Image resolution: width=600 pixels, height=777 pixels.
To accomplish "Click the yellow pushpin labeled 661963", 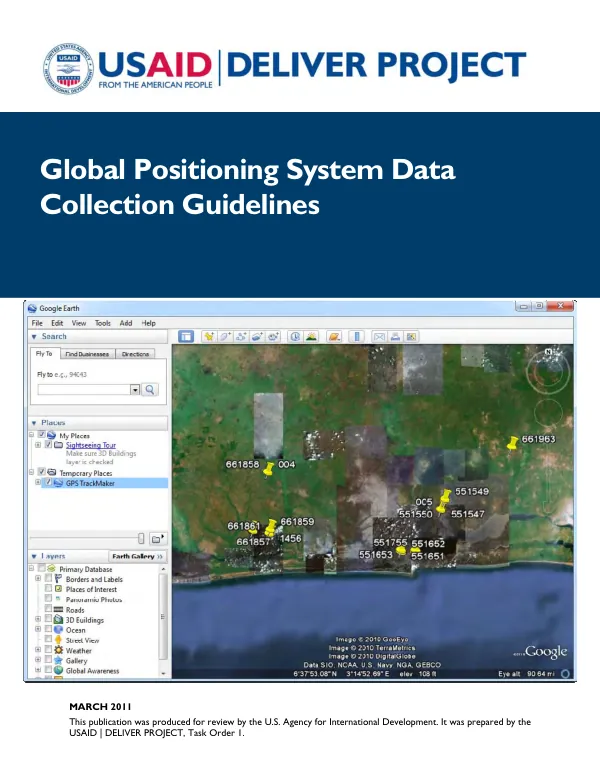I will (x=512, y=443).
